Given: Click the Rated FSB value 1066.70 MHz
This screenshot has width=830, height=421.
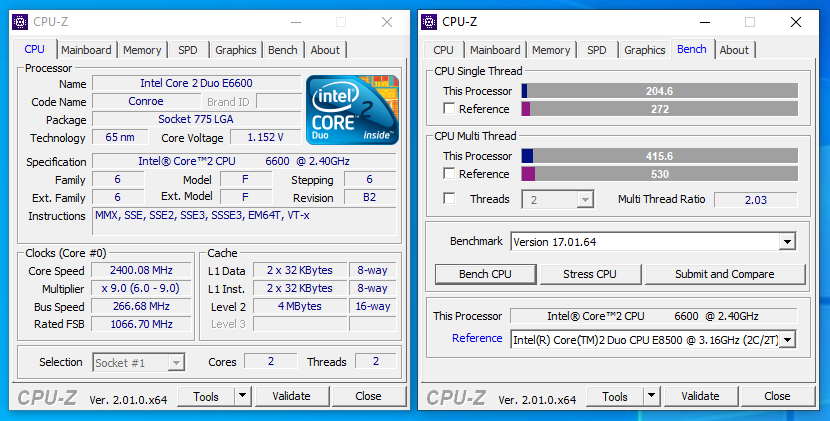Looking at the screenshot, I should [141, 324].
